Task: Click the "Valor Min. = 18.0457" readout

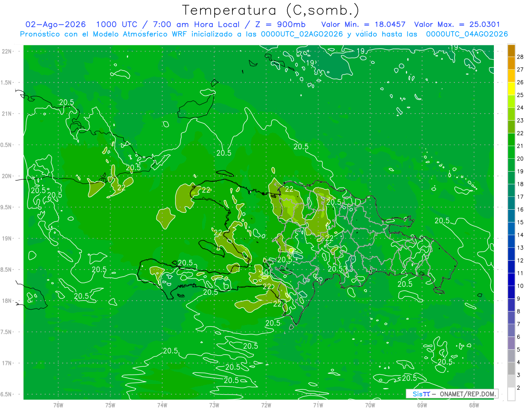Action: [x=363, y=24]
